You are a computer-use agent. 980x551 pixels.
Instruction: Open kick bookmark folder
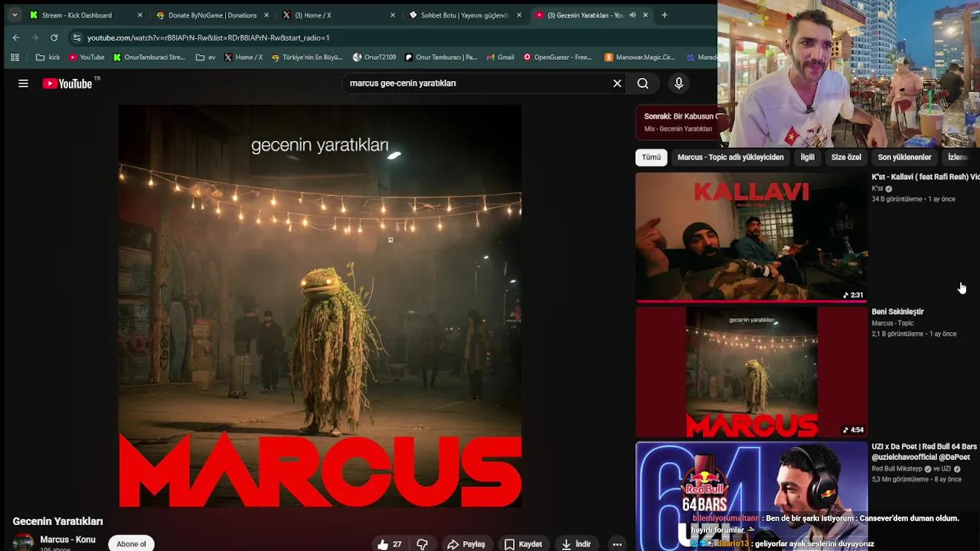tap(47, 57)
